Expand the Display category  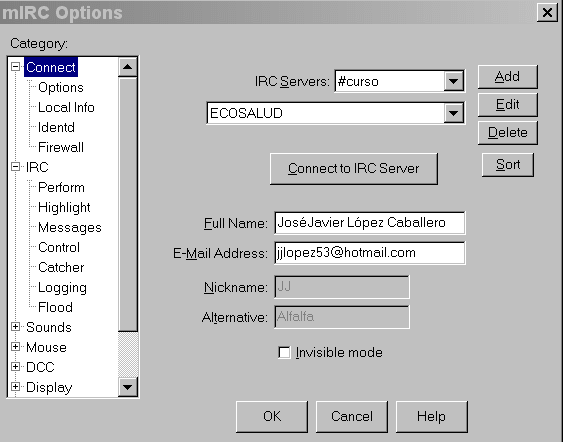(x=15, y=387)
